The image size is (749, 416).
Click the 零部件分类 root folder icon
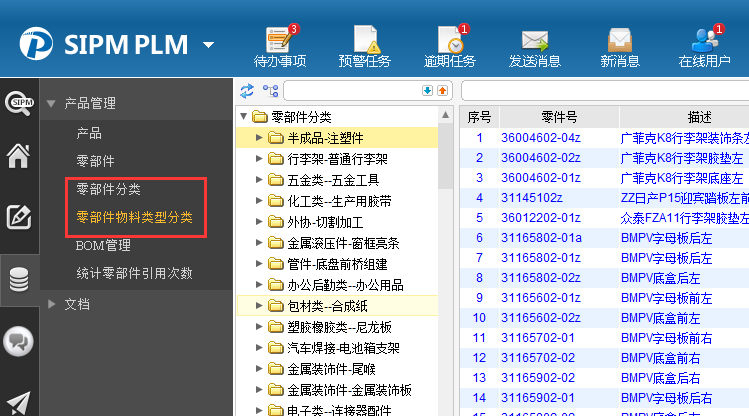(259, 117)
